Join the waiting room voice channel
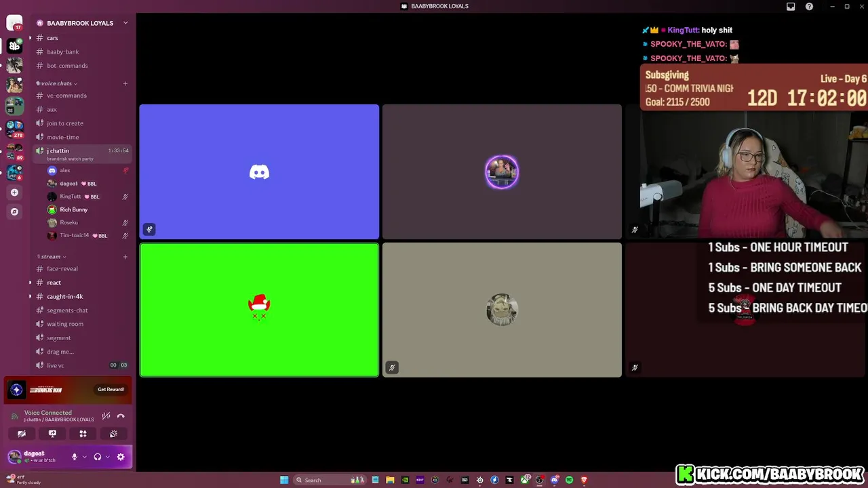This screenshot has height=488, width=868. click(81, 324)
